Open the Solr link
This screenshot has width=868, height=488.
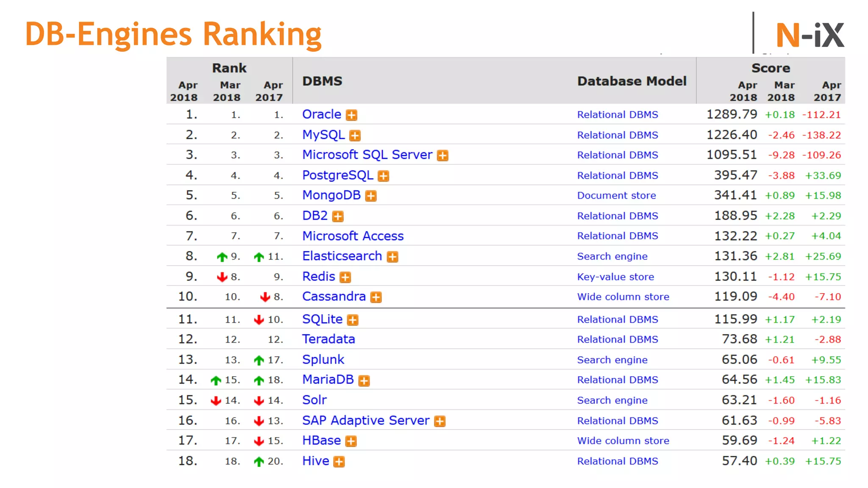tap(314, 400)
